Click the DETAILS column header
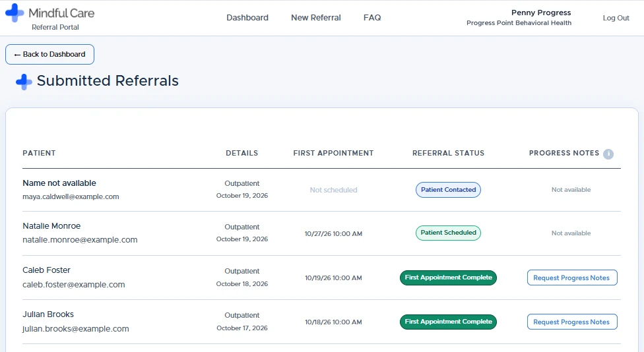This screenshot has width=644, height=352. coord(242,153)
